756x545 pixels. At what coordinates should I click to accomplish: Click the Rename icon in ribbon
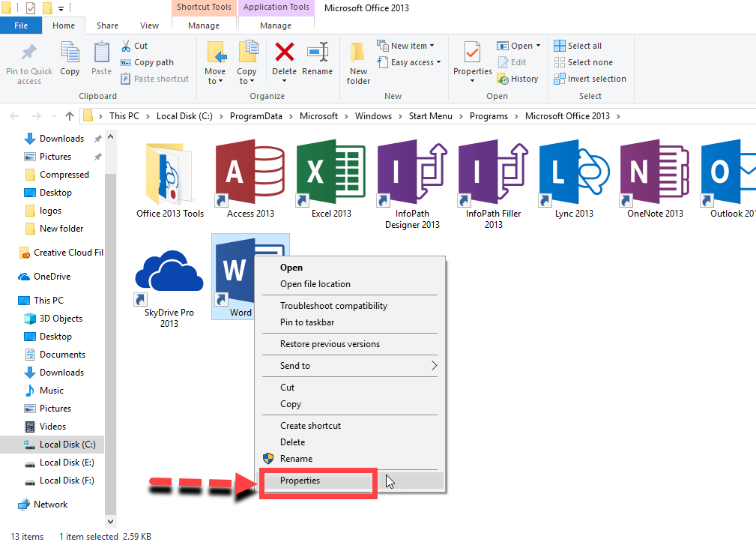tap(317, 60)
